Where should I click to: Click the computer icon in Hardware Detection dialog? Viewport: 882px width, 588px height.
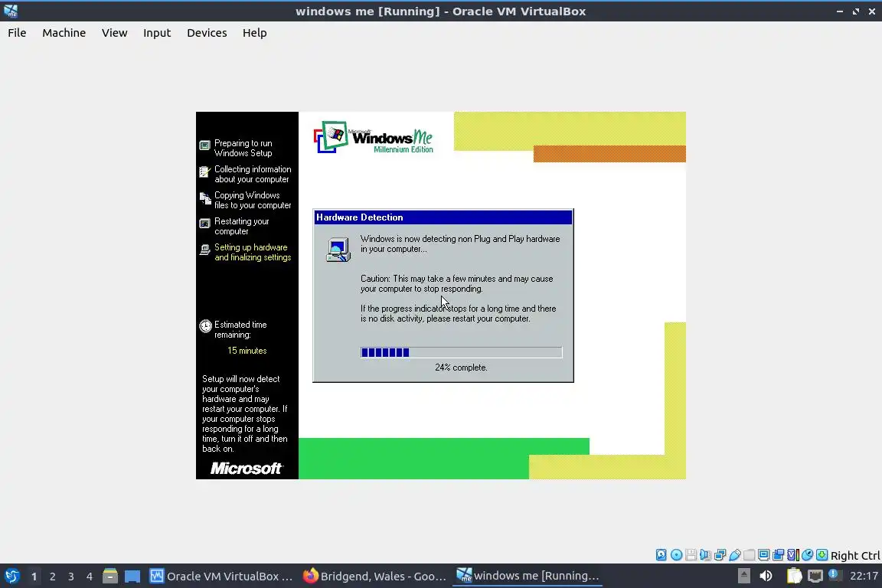point(338,250)
